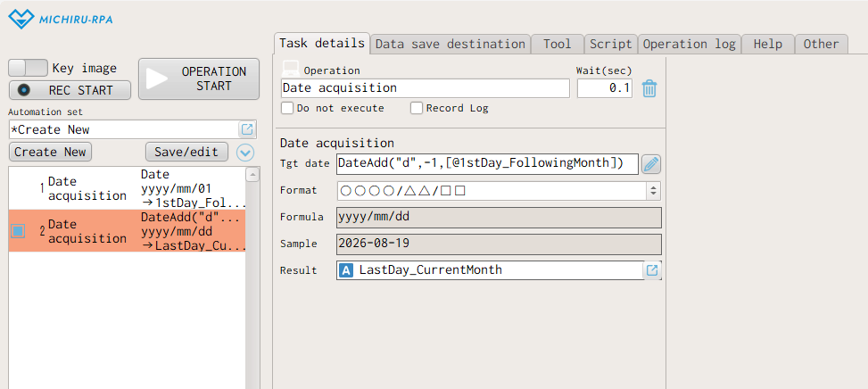Click the Formula field showing yyyy/mm/dd
This screenshot has width=868, height=389.
click(499, 217)
